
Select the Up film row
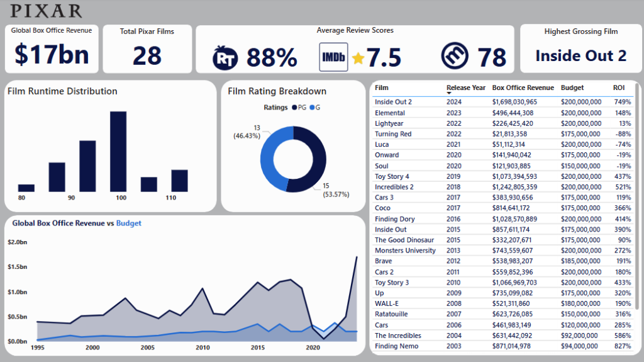click(502, 293)
